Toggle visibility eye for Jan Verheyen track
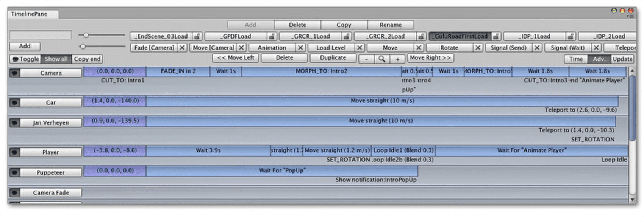 point(14,123)
